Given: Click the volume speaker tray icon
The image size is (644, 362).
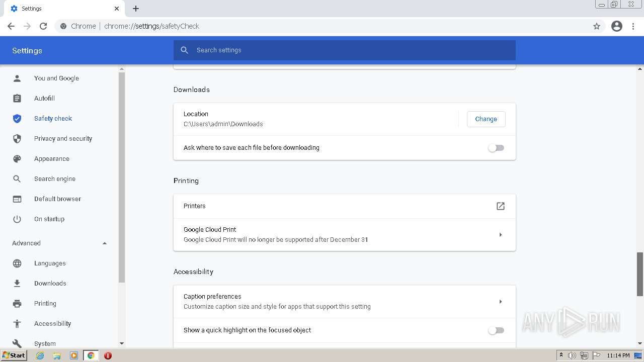Looking at the screenshot, I should click(x=572, y=355).
